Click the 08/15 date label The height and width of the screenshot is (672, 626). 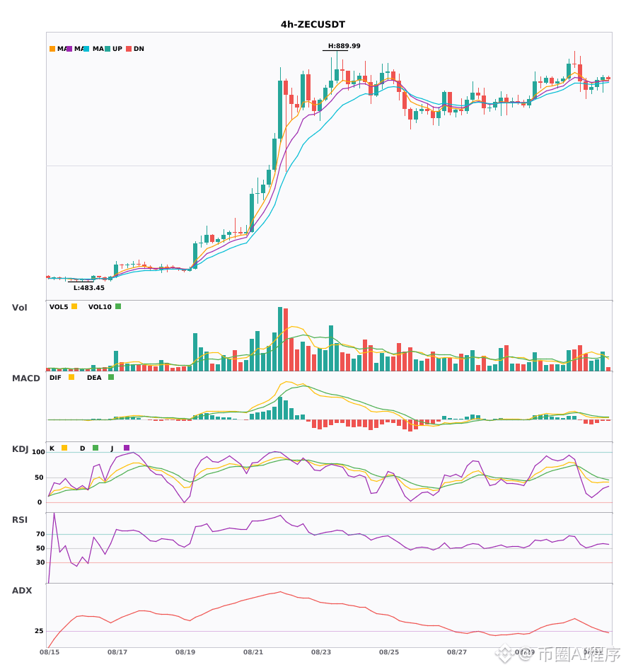[x=50, y=652]
